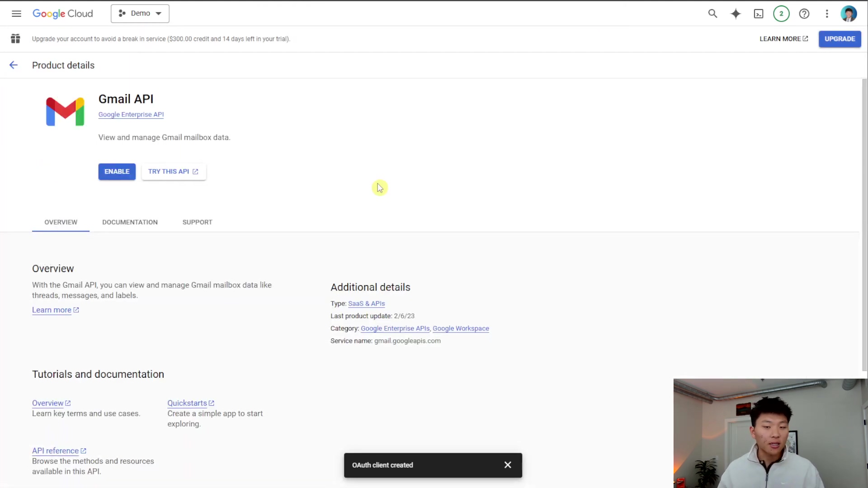Click the Tutorials and documentation heading
868x488 pixels.
(98, 374)
